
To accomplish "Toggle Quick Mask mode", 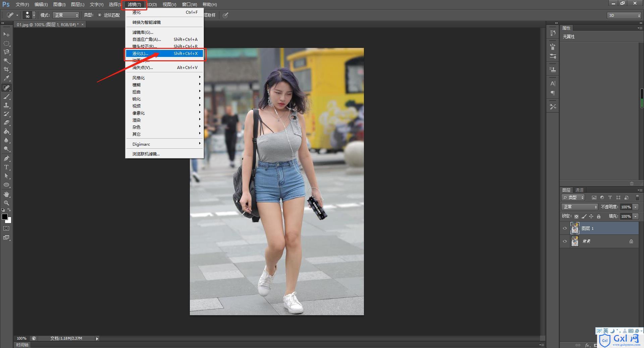I will (6, 228).
